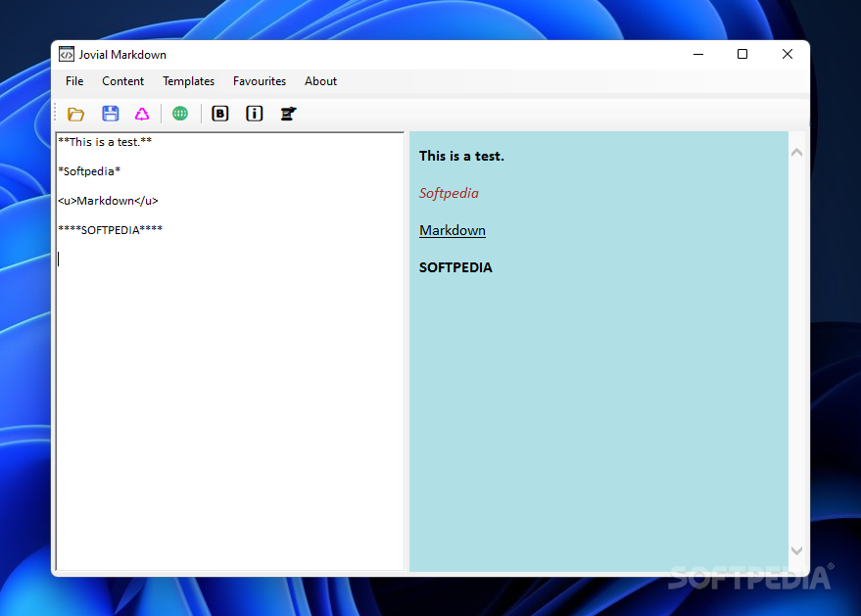This screenshot has width=861, height=616.
Task: Click the toolbar icon after italic
Action: coord(288,114)
